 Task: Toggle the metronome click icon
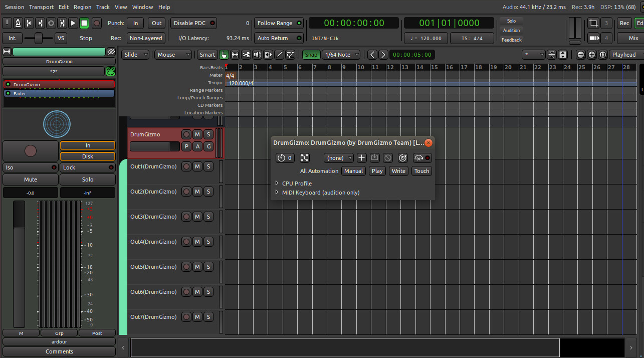coord(18,23)
